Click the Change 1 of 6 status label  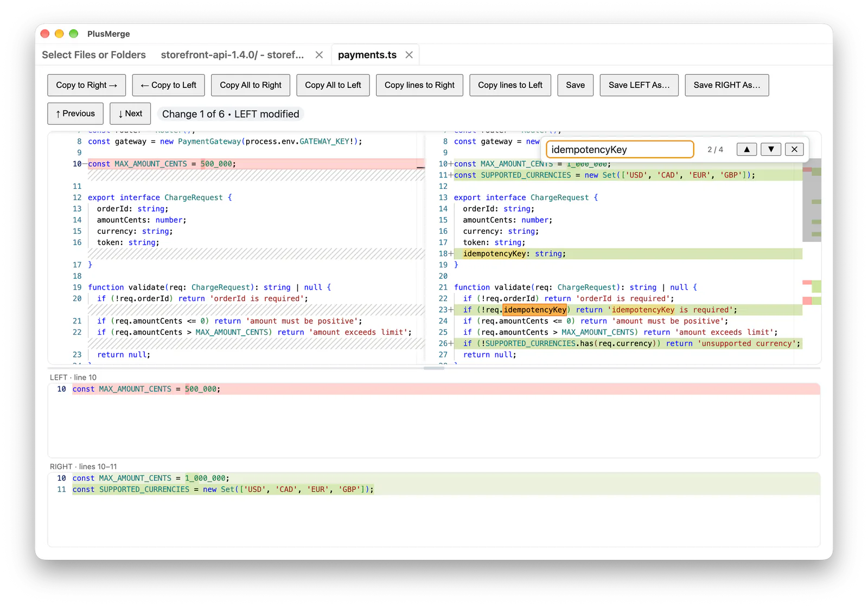[231, 114]
